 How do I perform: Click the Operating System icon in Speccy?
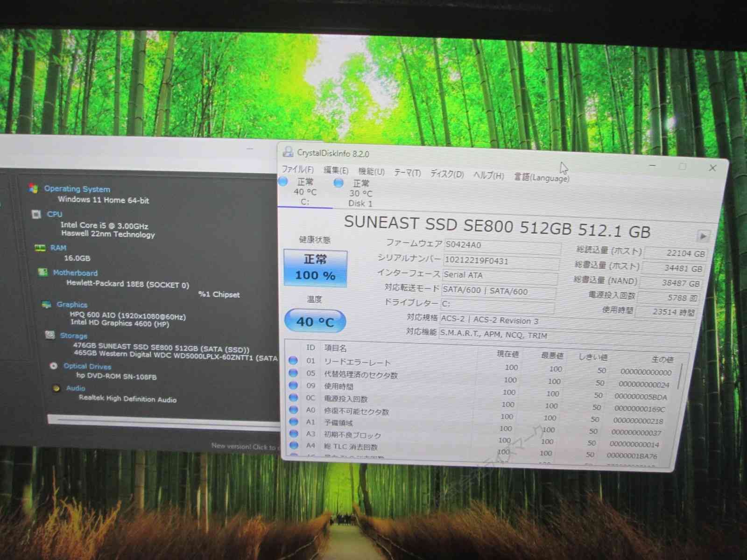point(33,188)
